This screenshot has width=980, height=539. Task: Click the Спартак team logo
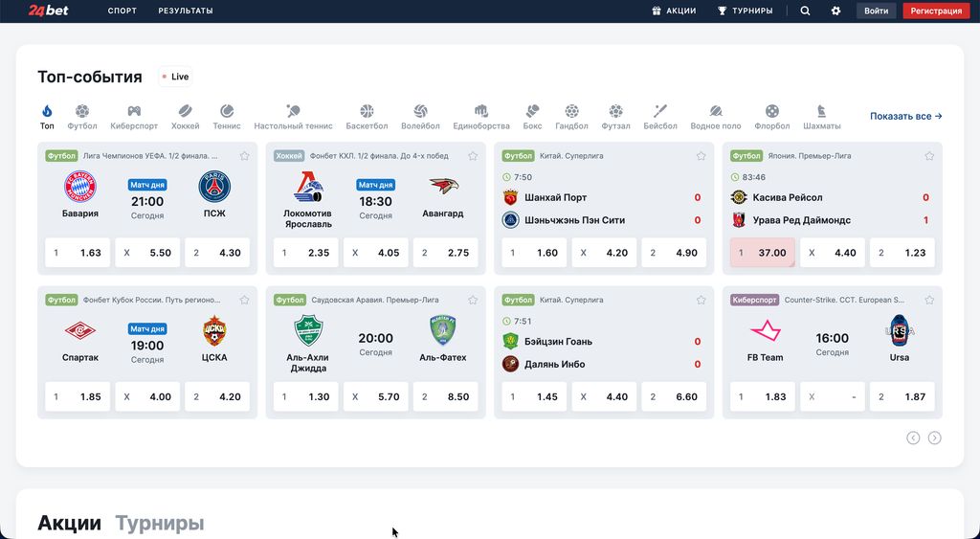[80, 330]
